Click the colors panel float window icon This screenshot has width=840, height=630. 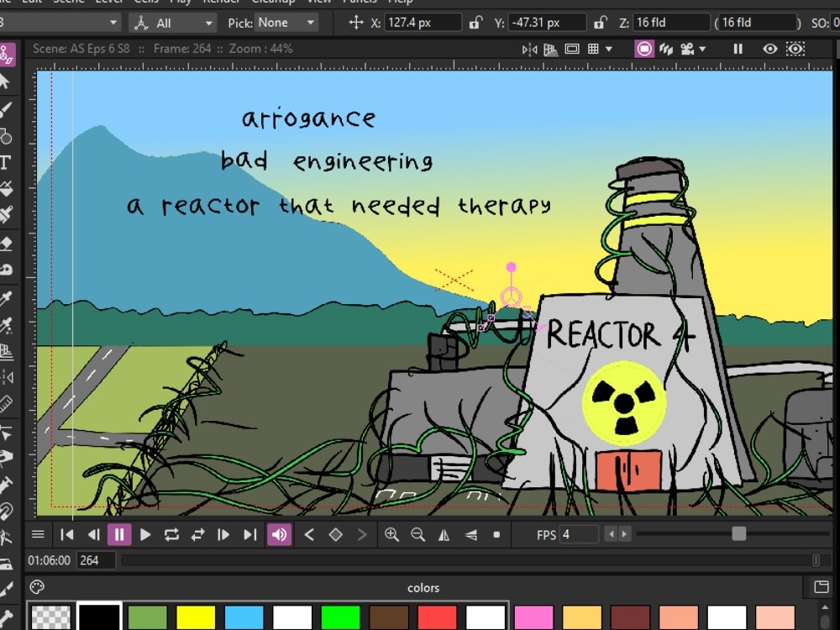click(x=822, y=586)
